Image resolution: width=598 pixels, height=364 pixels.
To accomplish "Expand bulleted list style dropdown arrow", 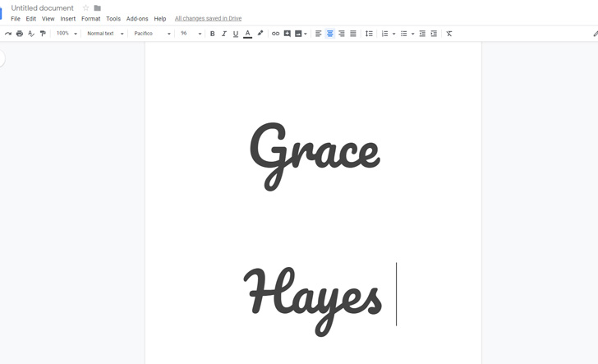I will click(412, 34).
